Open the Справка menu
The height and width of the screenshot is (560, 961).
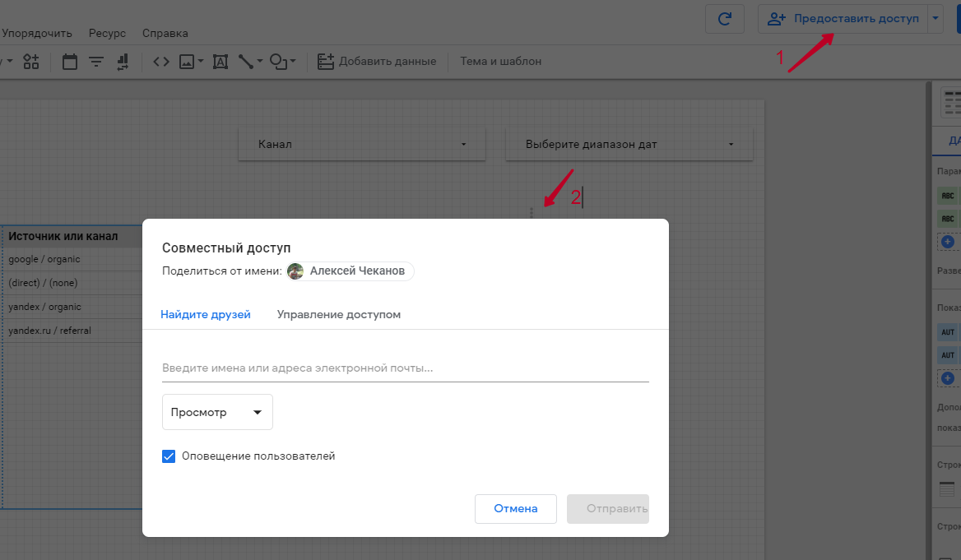point(165,34)
